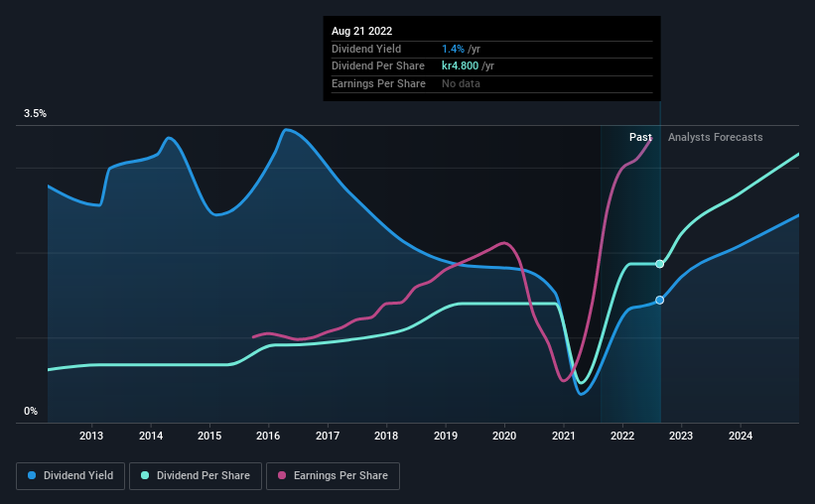
Task: Click the teal Dividend Per Share legend dot
Action: 145,475
